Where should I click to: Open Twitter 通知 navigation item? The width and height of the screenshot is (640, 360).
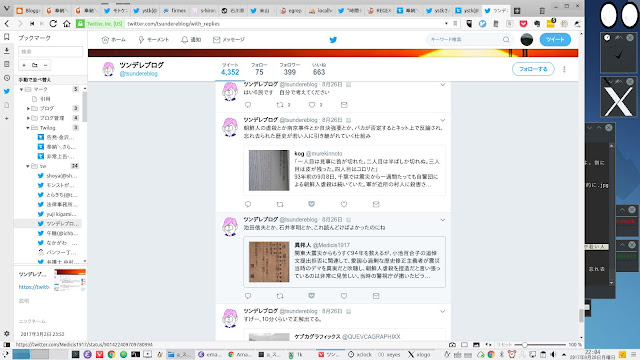(x=191, y=40)
